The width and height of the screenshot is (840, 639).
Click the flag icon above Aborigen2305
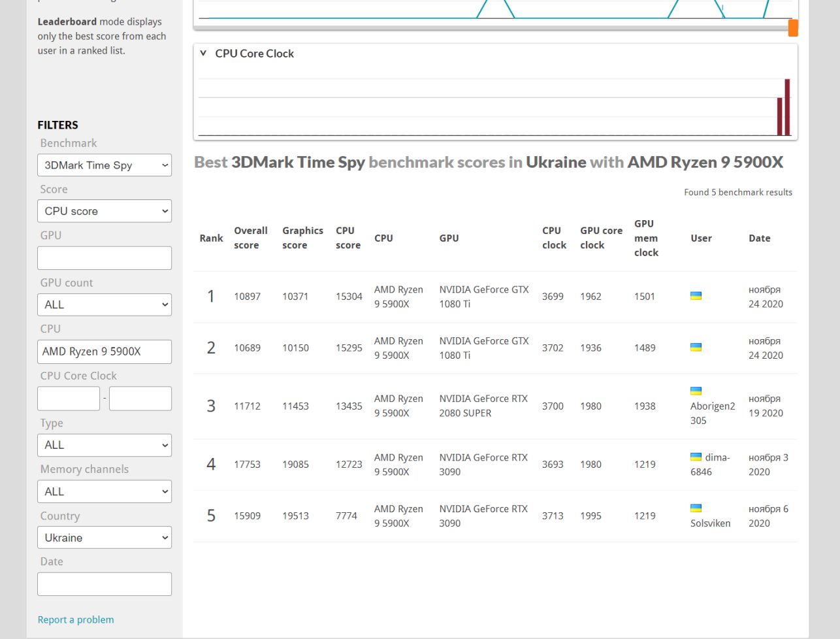[696, 391]
